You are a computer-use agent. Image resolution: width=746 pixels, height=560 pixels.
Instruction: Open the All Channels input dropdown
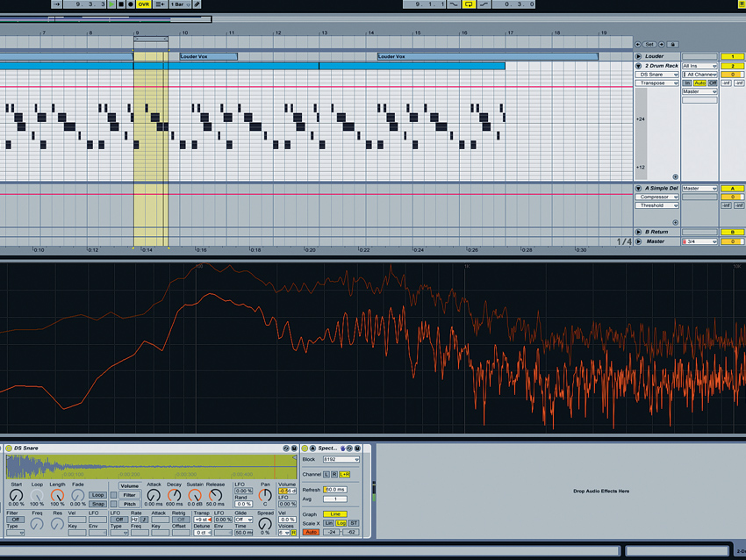pyautogui.click(x=699, y=75)
